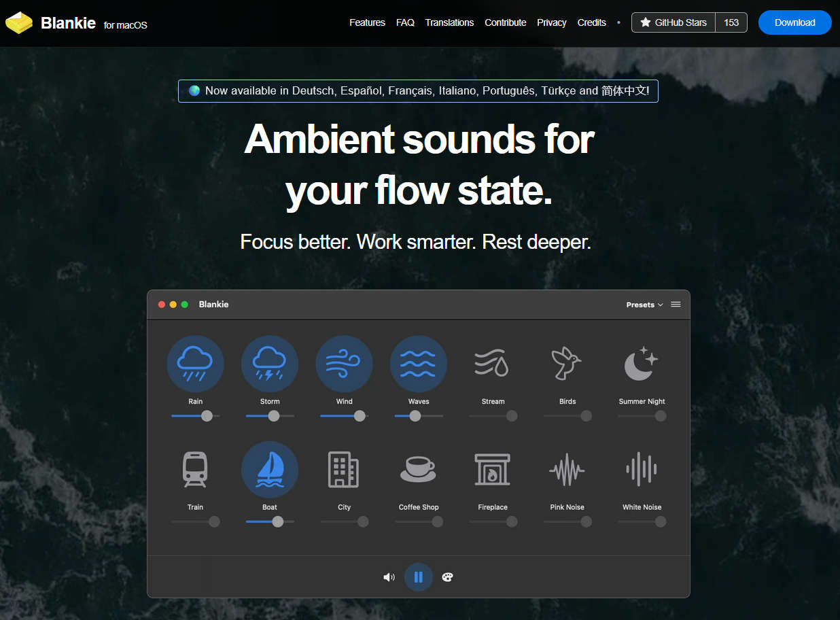Click the yellow minimize window dot
The width and height of the screenshot is (840, 620).
click(173, 305)
